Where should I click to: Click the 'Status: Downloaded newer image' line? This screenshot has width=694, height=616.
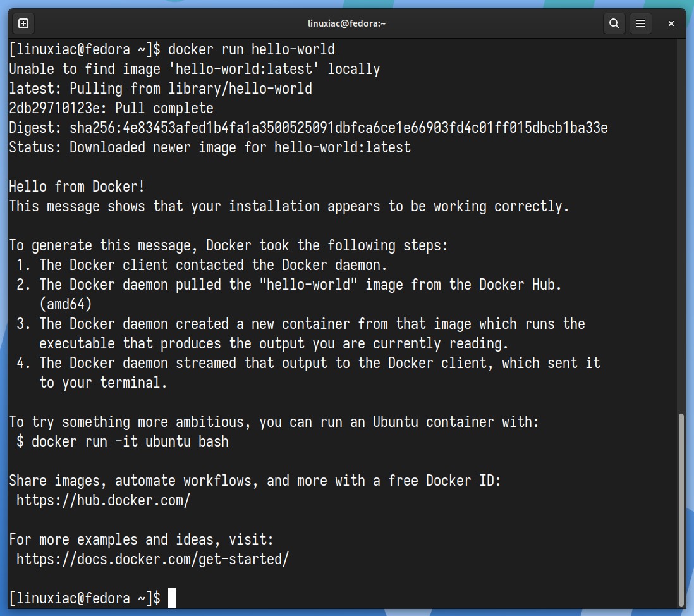(210, 147)
